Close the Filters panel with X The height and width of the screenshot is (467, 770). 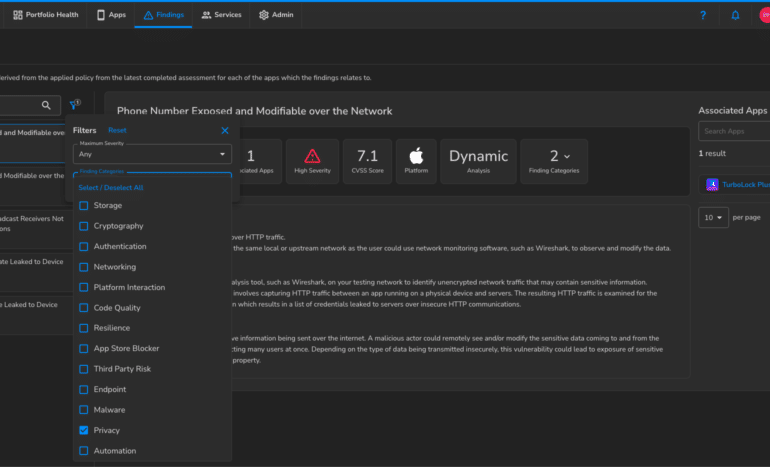click(x=225, y=130)
